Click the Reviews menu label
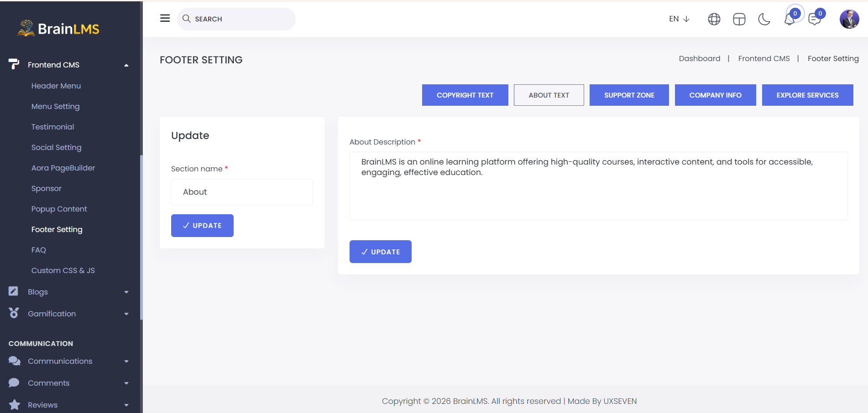This screenshot has height=413, width=868. tap(42, 405)
